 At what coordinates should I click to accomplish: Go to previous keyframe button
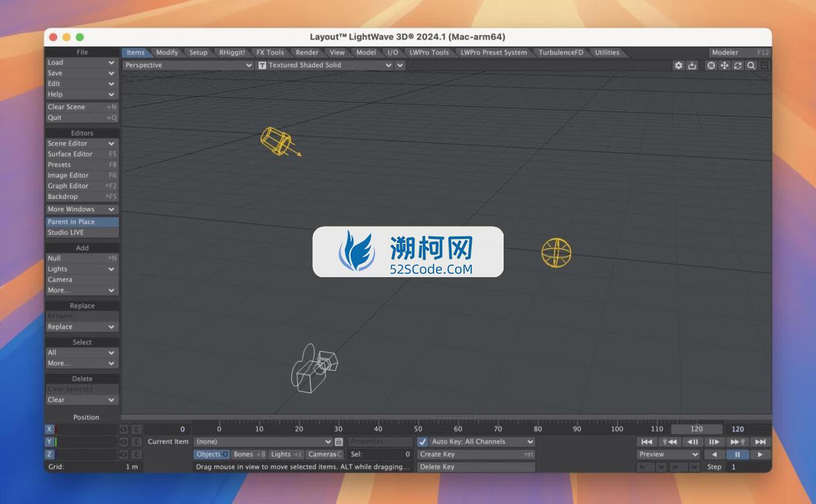pyautogui.click(x=669, y=442)
